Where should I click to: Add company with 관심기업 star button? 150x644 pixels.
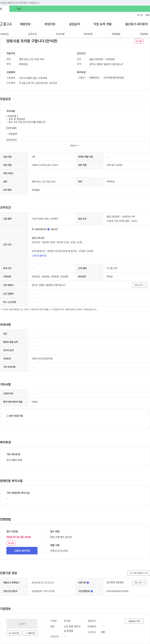pos(14,633)
